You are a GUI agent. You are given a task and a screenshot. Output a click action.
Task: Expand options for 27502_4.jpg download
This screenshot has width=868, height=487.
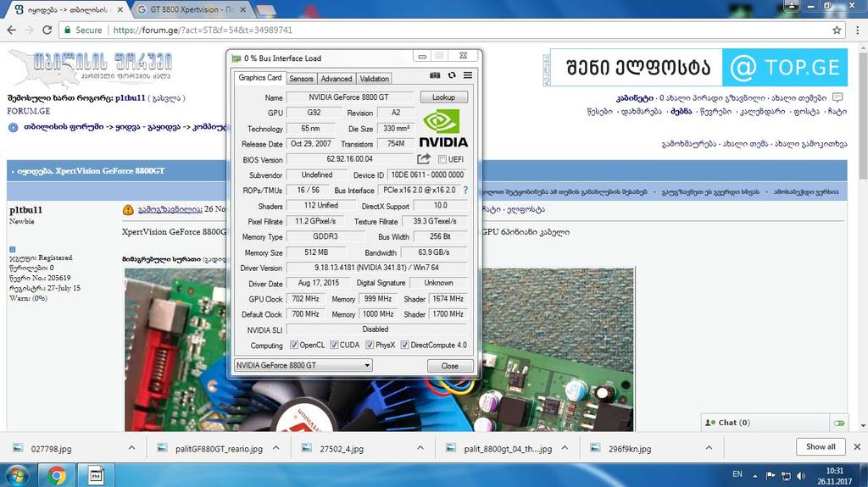coord(420,448)
